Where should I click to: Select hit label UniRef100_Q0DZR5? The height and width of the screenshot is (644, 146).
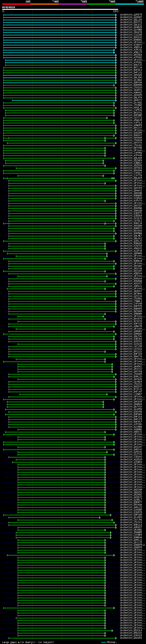pos(131,133)
